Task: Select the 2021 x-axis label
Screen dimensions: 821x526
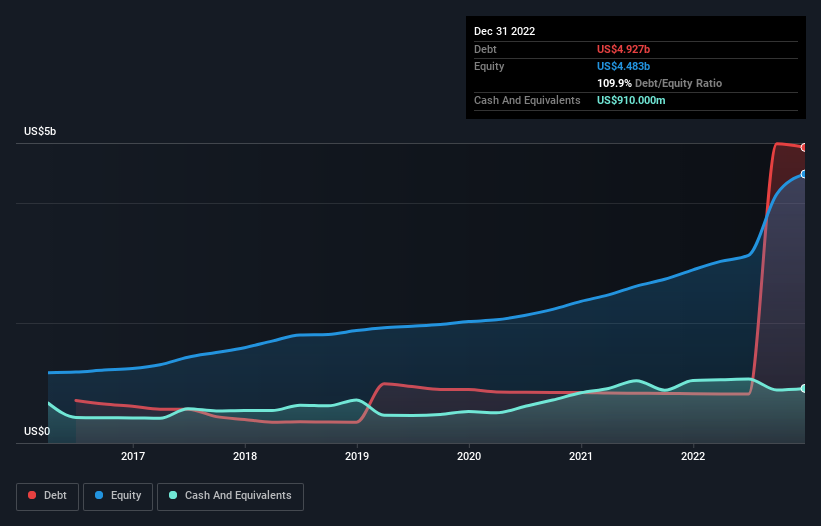Action: pos(581,456)
